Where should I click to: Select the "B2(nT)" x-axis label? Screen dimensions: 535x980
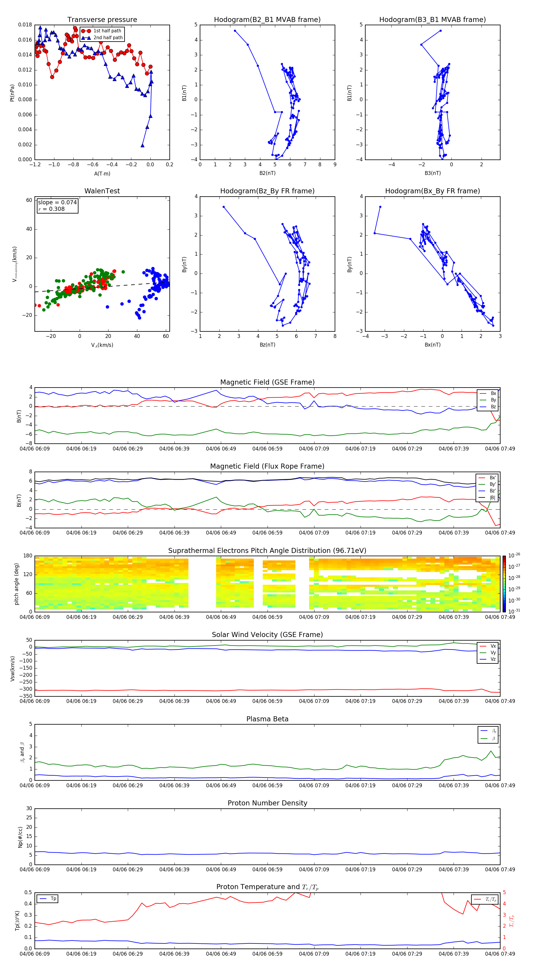(x=267, y=173)
